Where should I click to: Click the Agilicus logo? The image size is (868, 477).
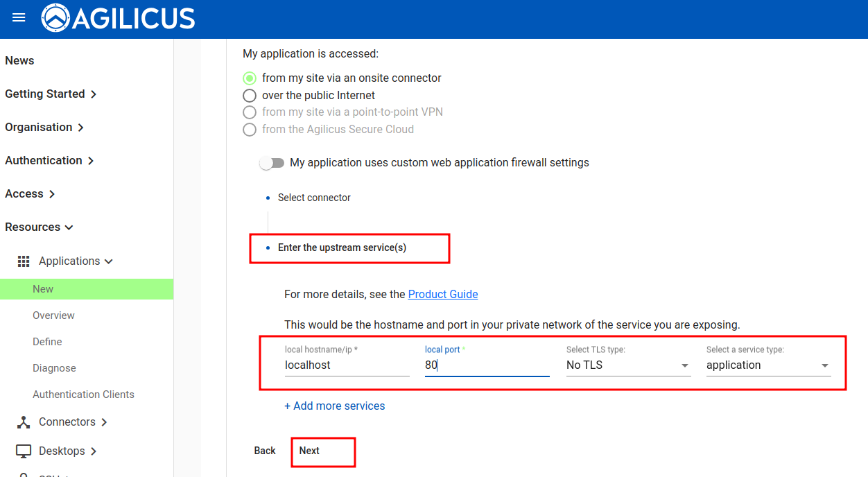pos(118,19)
